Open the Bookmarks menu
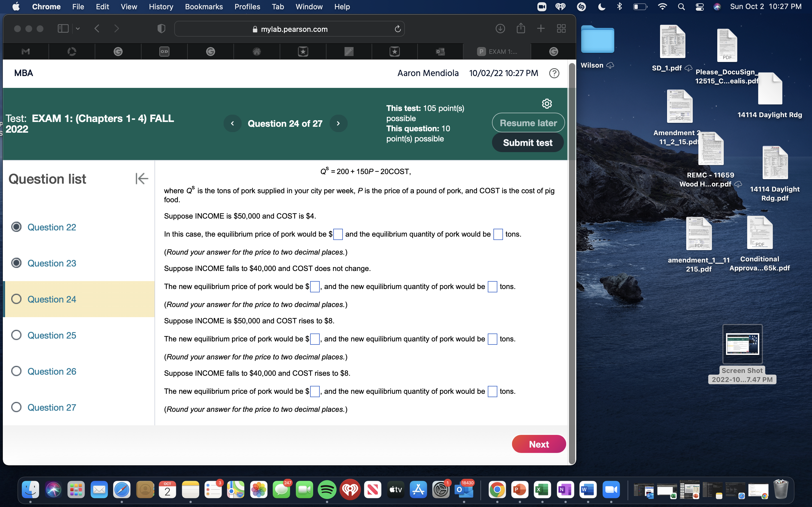The height and width of the screenshot is (507, 812). [x=204, y=7]
